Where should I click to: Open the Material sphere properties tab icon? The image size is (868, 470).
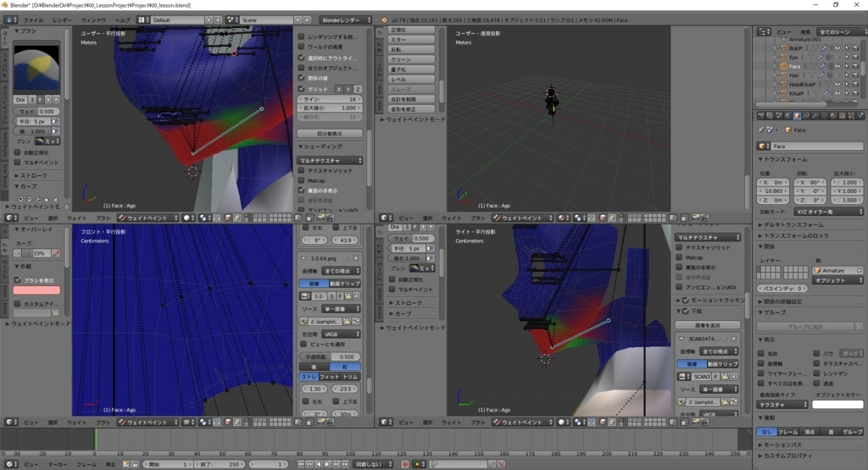pos(833,115)
